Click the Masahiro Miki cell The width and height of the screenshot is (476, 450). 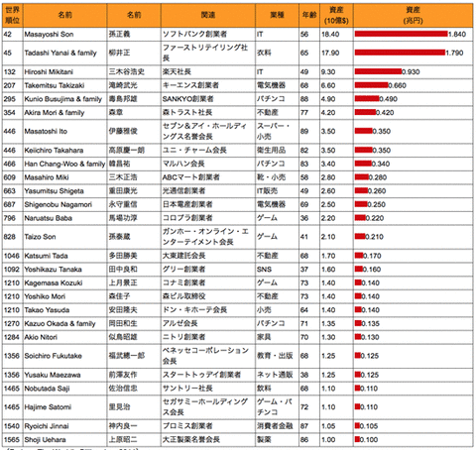tap(64, 177)
